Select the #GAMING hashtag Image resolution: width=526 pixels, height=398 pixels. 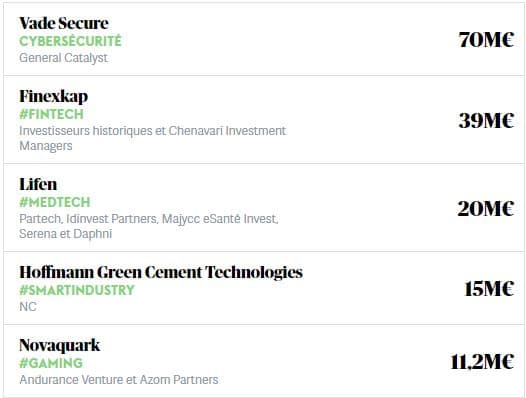click(51, 363)
